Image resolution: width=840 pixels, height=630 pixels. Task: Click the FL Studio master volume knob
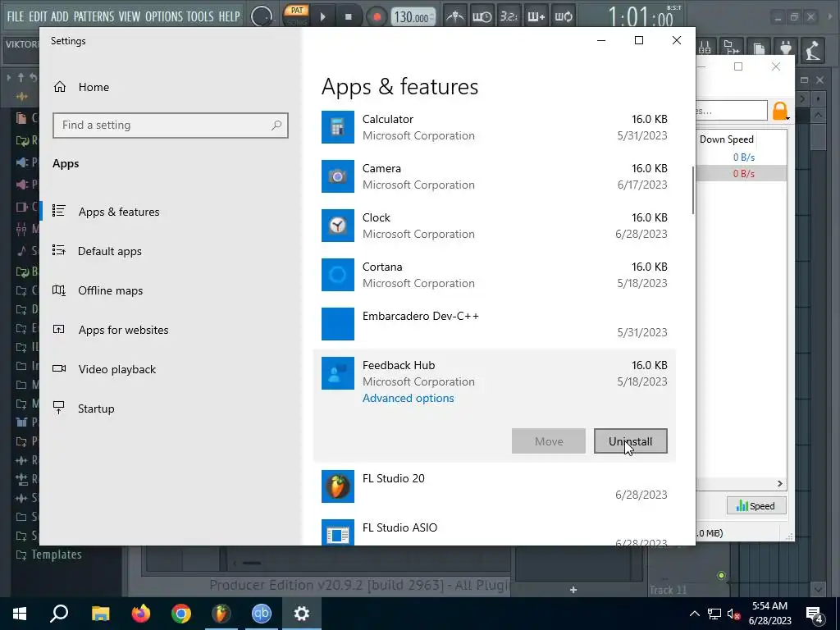[x=261, y=16]
